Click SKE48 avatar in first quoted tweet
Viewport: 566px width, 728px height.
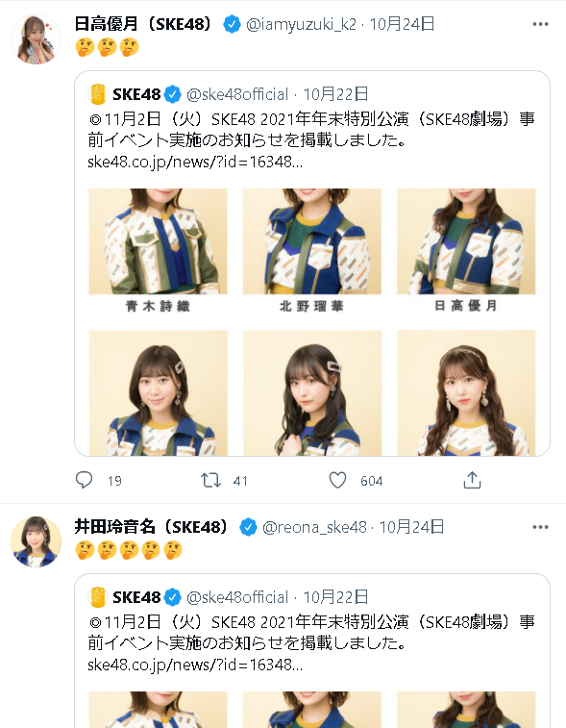98,94
